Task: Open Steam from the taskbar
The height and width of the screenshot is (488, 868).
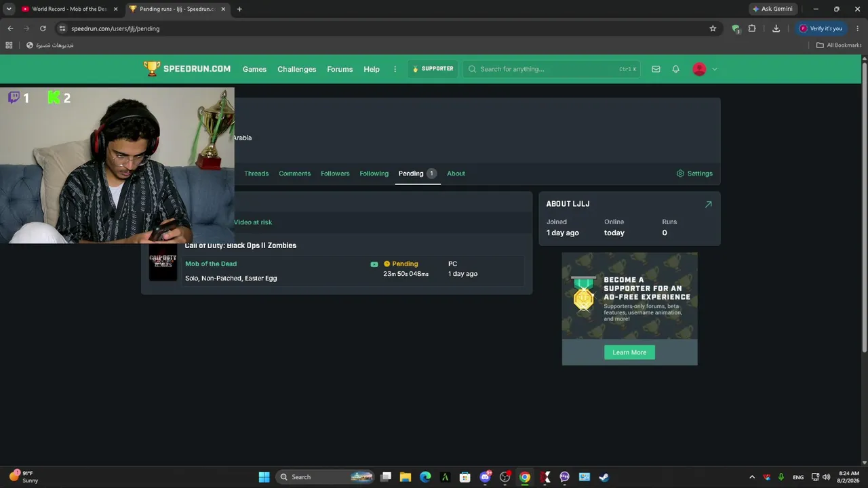Action: [604, 477]
